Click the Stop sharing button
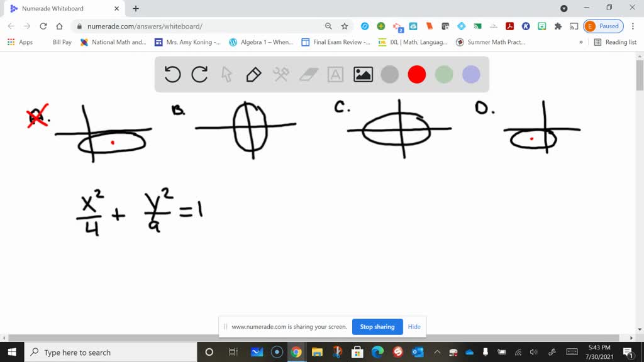Viewport: 644px width, 362px height. [377, 327]
